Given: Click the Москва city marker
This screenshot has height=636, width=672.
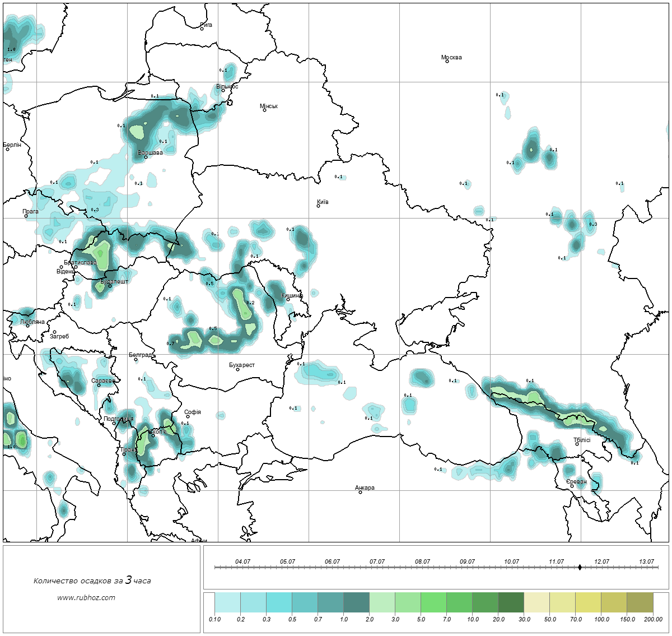Looking at the screenshot, I should tap(447, 61).
